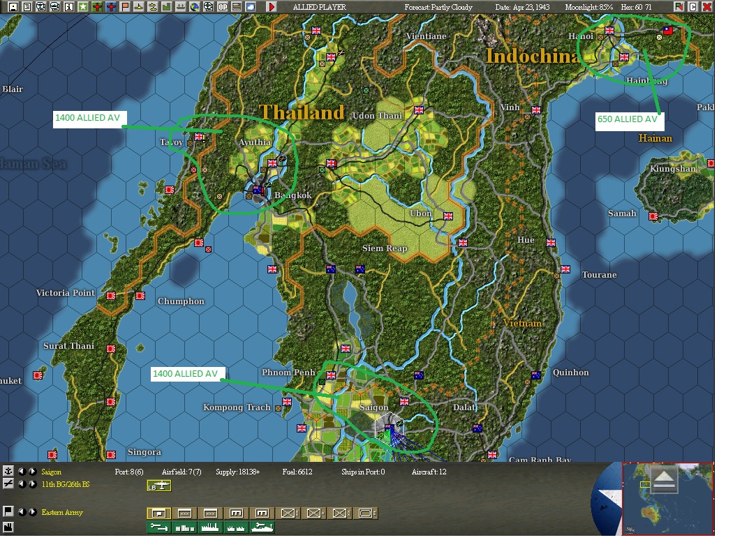The width and height of the screenshot is (756, 540).
Task: Click the gray panel toggle button on minimap
Action: pos(665,479)
